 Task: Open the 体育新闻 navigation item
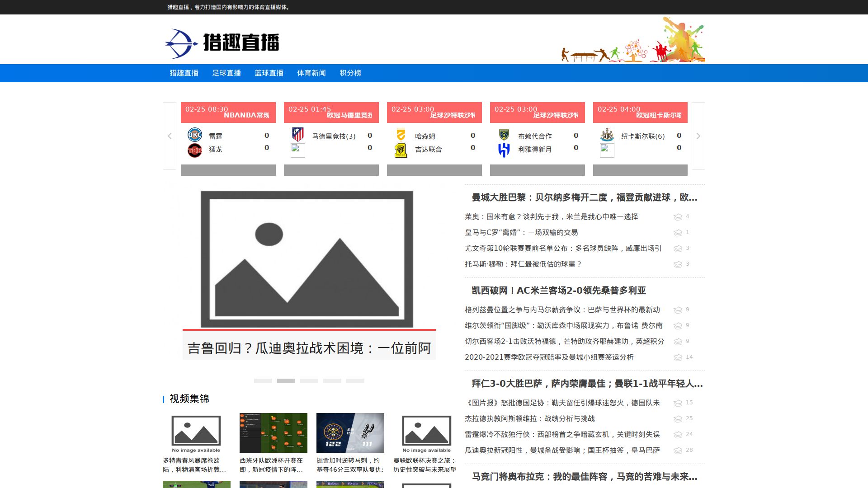[x=311, y=73]
